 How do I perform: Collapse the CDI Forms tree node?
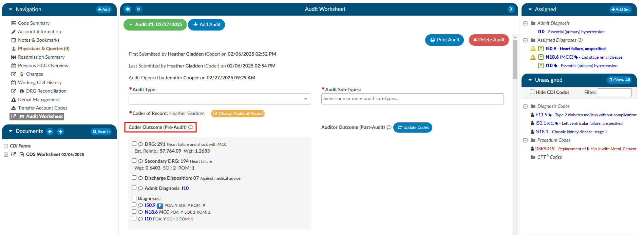point(6,146)
